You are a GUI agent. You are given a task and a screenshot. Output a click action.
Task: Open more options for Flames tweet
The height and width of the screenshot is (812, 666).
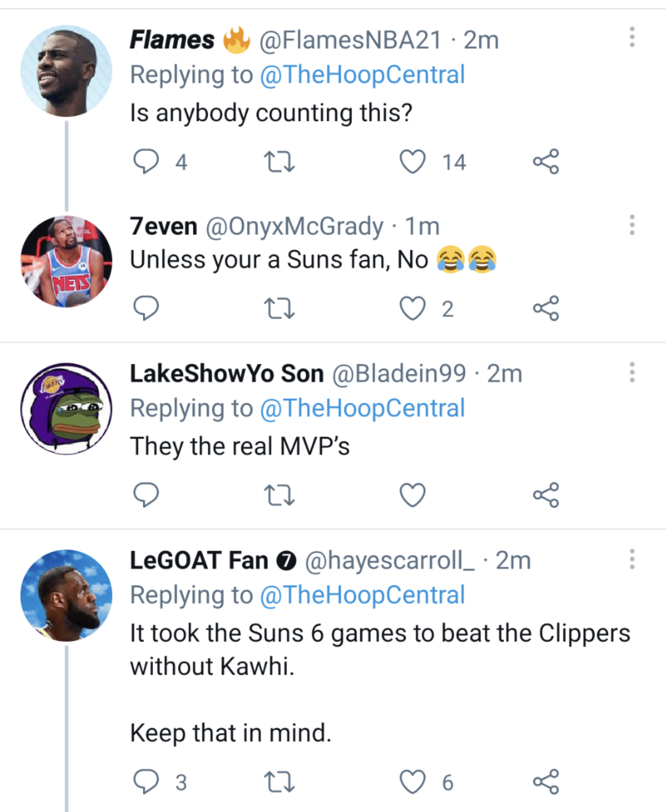point(632,37)
